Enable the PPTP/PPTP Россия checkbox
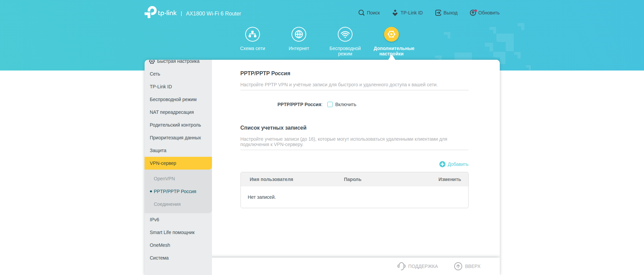Screen dimensions: 644x275 coord(330,104)
